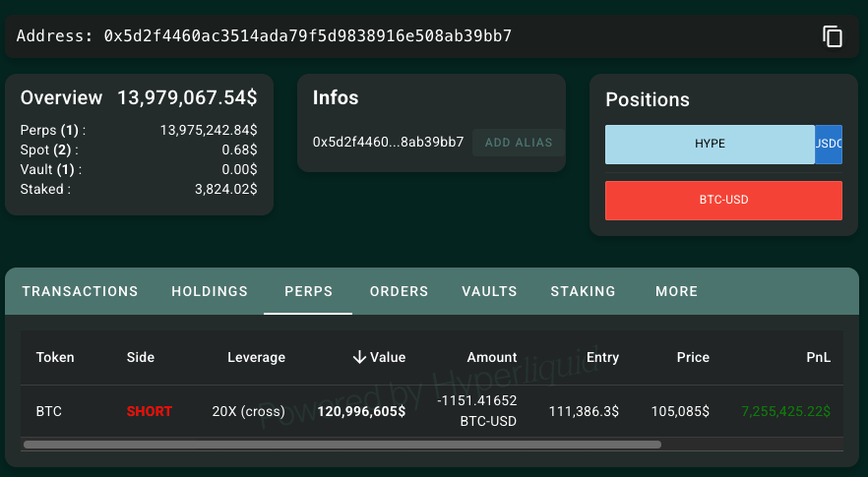Sort by the Token column header

(55, 357)
